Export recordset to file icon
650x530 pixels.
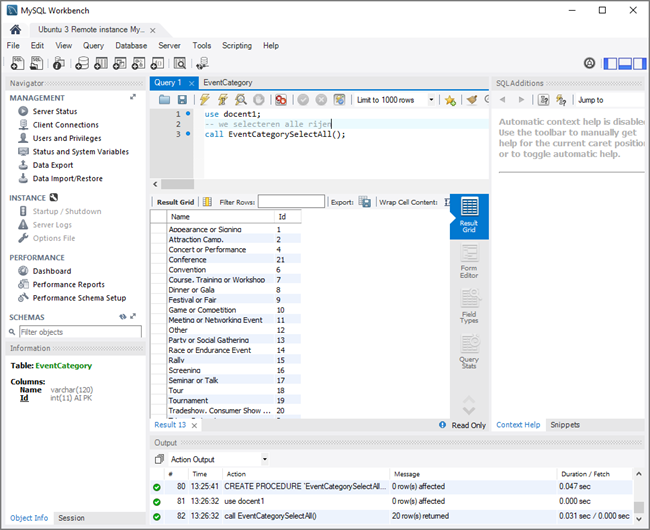[x=365, y=202]
